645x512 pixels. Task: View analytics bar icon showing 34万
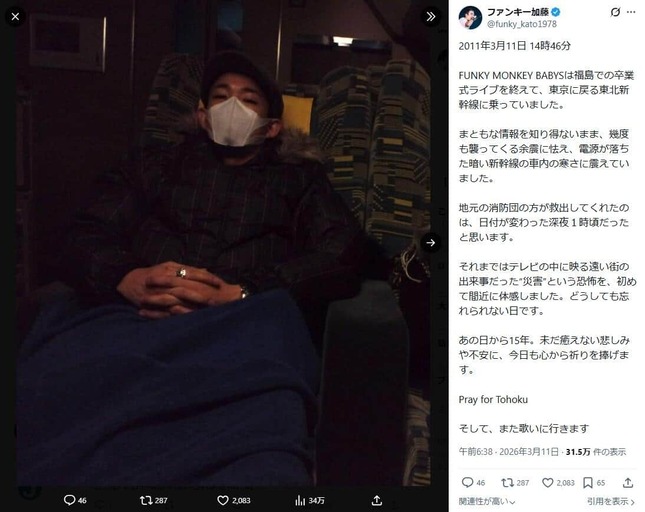300,500
